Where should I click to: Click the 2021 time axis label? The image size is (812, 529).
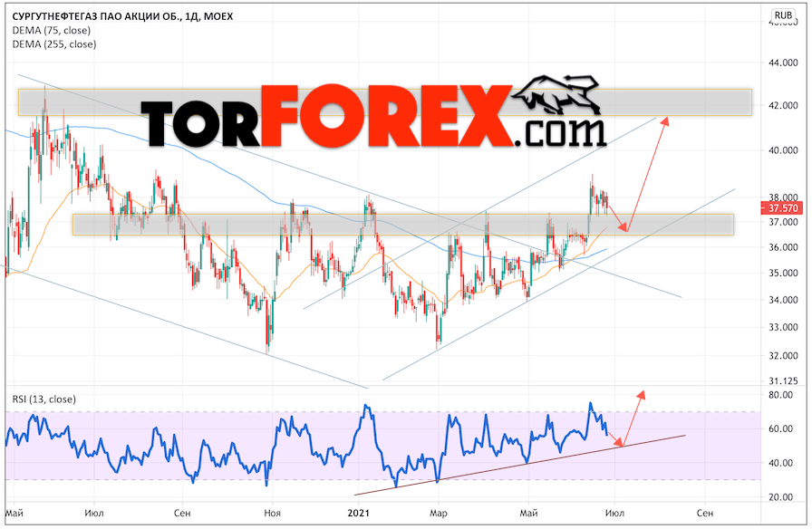point(358,513)
